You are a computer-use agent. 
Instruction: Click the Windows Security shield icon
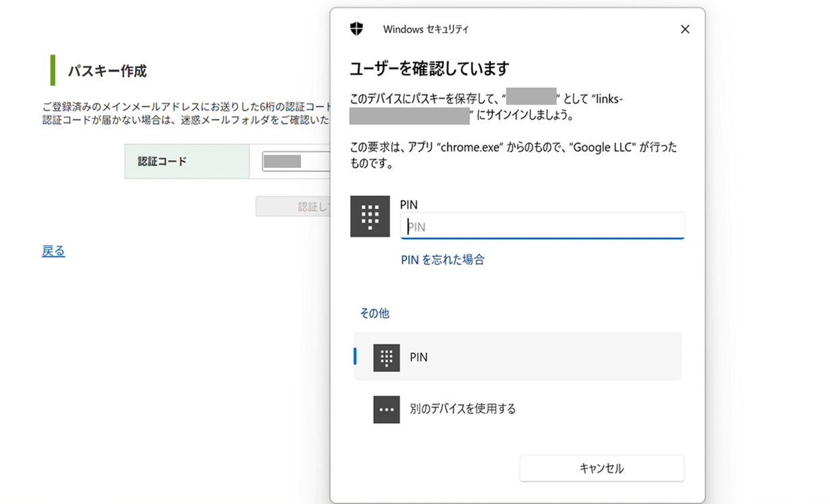pos(356,29)
